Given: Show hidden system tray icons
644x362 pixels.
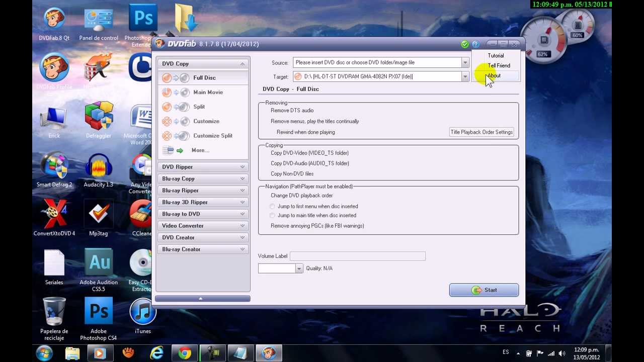Looking at the screenshot, I should 518,353.
